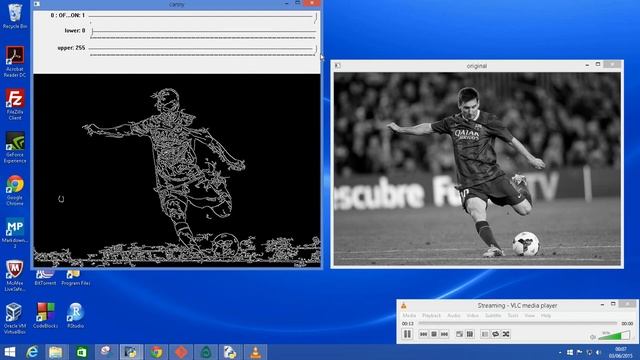
Task: Open Action Center flag in tray
Action: [x=580, y=352]
